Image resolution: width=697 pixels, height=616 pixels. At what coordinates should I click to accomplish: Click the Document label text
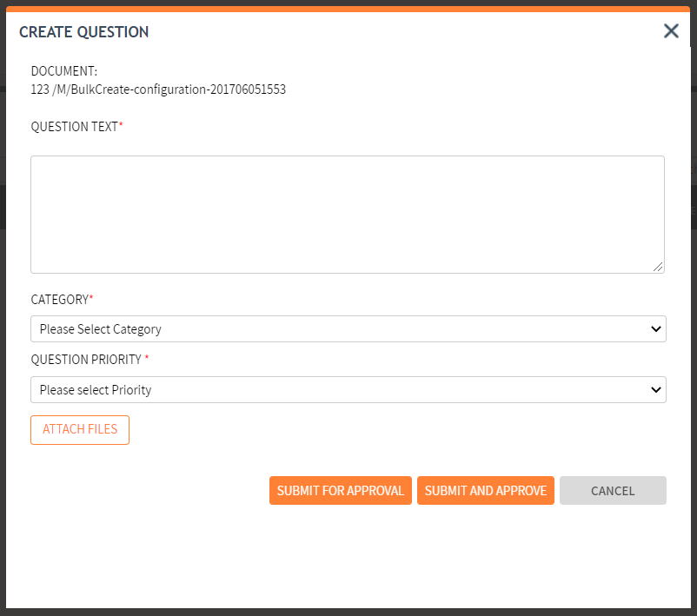pos(64,71)
